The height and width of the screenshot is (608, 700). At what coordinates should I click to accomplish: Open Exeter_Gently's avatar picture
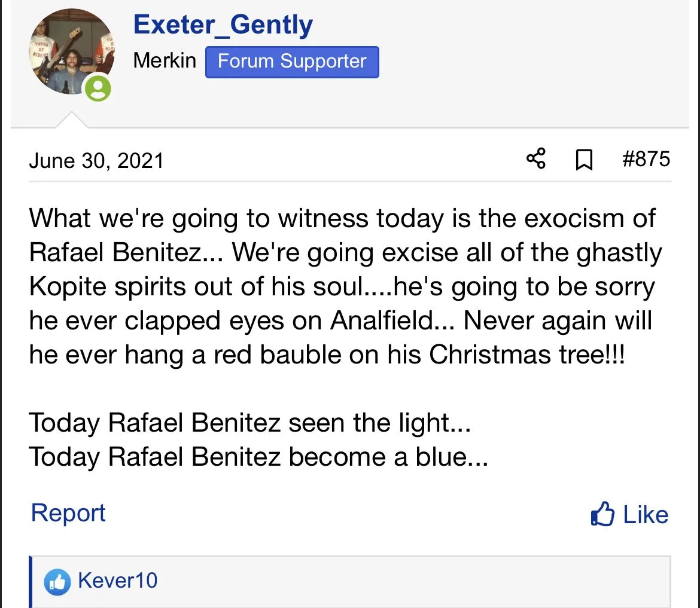[69, 50]
